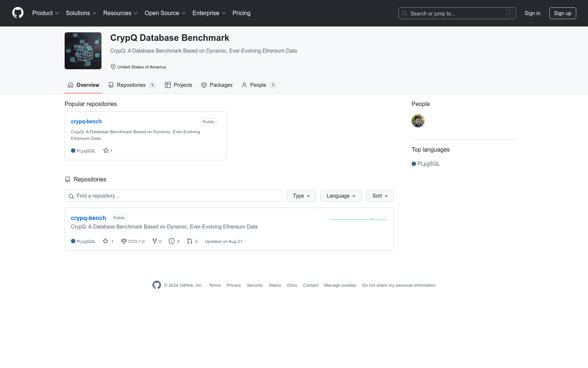The image size is (588, 368).
Task: Open crypq-bench in Popular repositories
Action: pos(86,121)
